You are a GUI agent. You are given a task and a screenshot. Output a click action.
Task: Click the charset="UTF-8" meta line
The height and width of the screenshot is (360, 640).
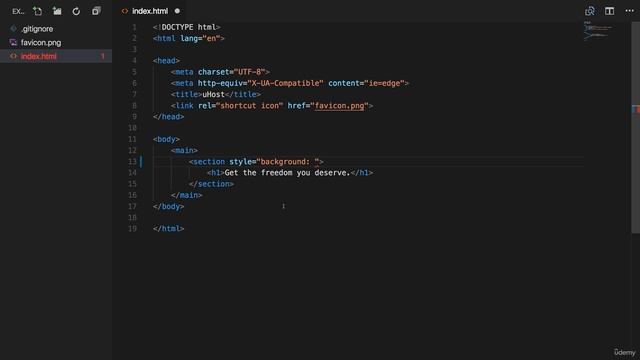(x=220, y=72)
